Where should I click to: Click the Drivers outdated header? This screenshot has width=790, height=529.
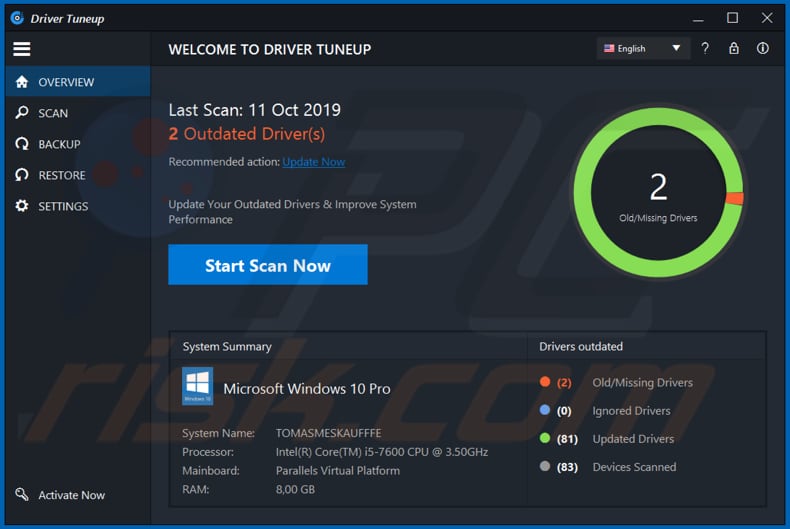pyautogui.click(x=580, y=346)
